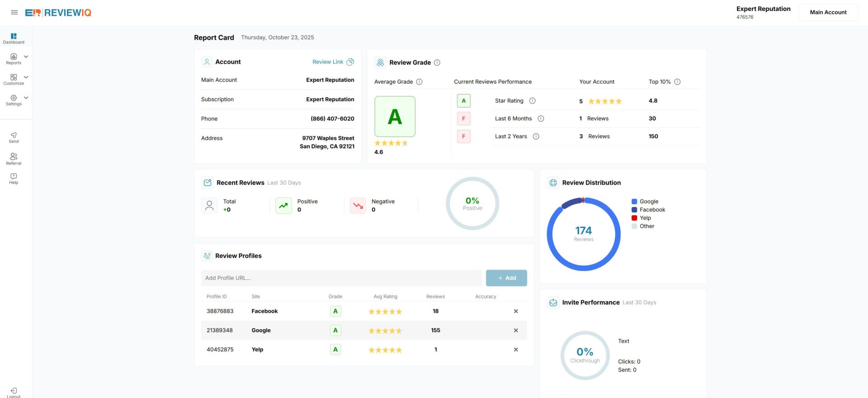868x398 pixels.
Task: Open the Referral sidebar icon
Action: point(14,157)
